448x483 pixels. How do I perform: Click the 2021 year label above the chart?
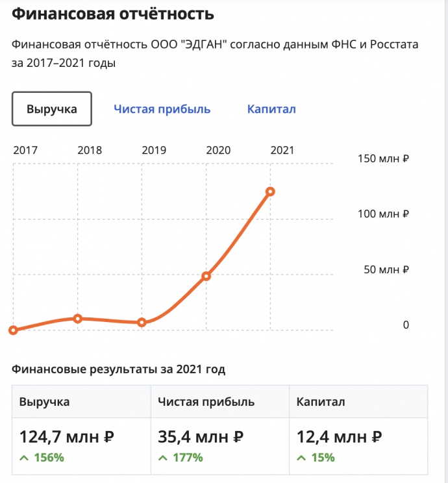282,150
